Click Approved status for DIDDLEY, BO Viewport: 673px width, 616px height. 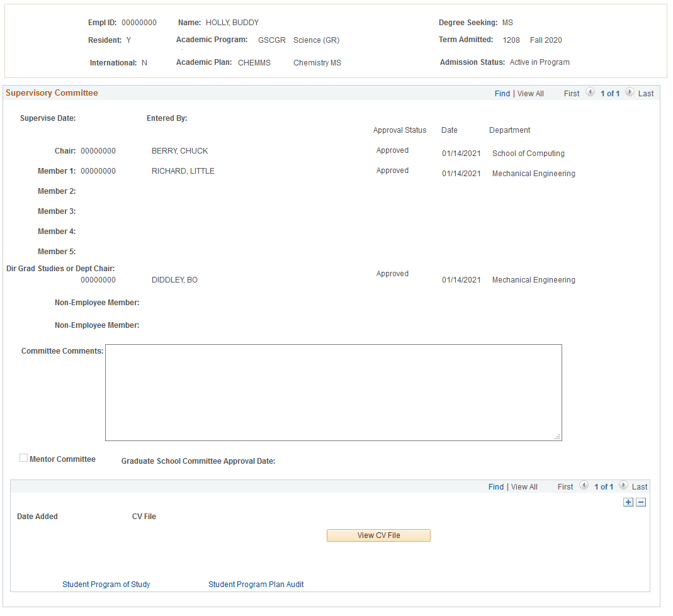tap(392, 274)
